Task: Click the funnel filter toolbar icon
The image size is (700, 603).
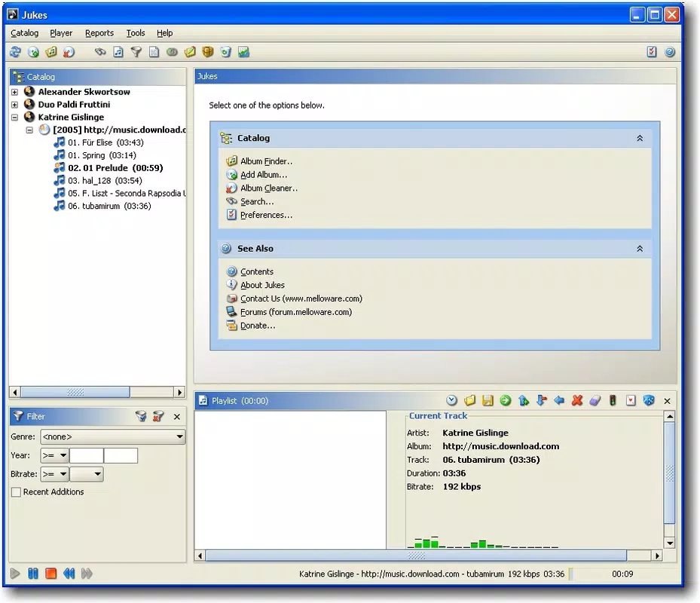Action: click(136, 52)
